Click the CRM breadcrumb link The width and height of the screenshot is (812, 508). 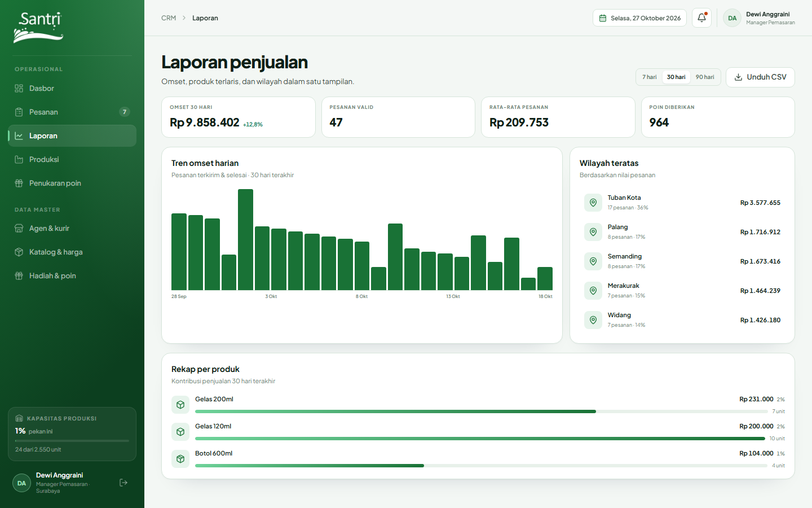click(169, 18)
